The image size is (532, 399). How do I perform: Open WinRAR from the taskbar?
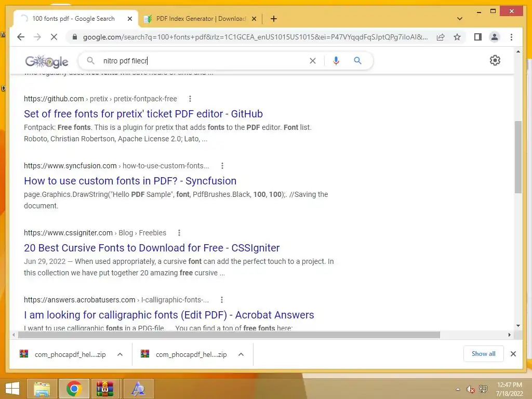[105, 389]
